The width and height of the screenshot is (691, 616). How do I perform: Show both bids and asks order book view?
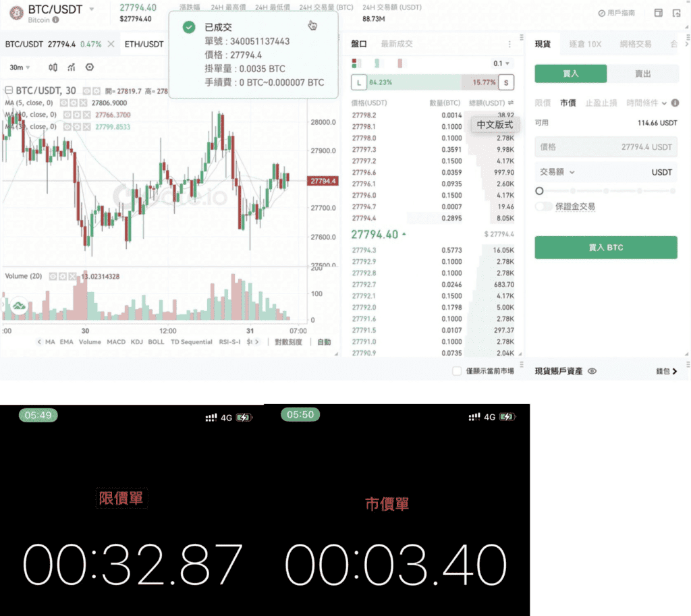(x=356, y=63)
